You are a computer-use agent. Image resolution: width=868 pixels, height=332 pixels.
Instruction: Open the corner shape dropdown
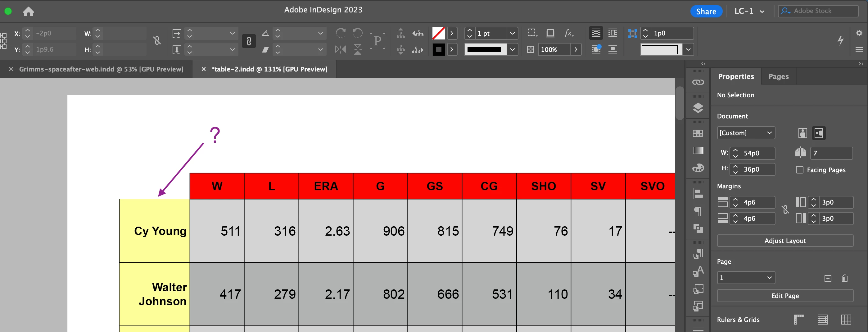688,50
